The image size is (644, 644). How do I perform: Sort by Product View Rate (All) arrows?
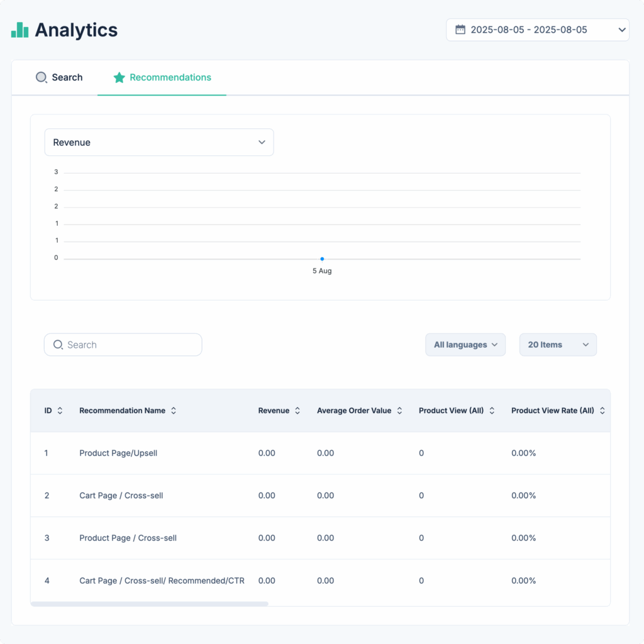[602, 411]
